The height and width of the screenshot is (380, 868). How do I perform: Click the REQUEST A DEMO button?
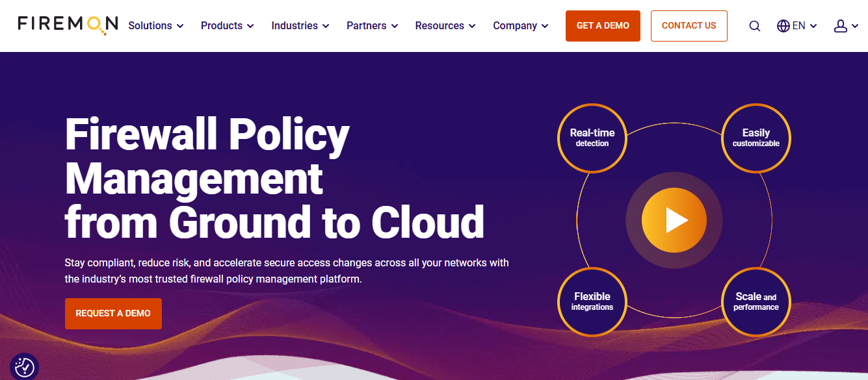tap(113, 313)
